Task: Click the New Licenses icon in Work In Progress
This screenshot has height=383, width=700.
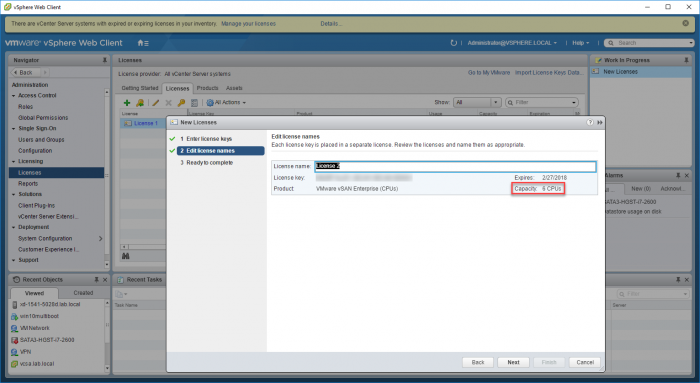Action: click(596, 71)
